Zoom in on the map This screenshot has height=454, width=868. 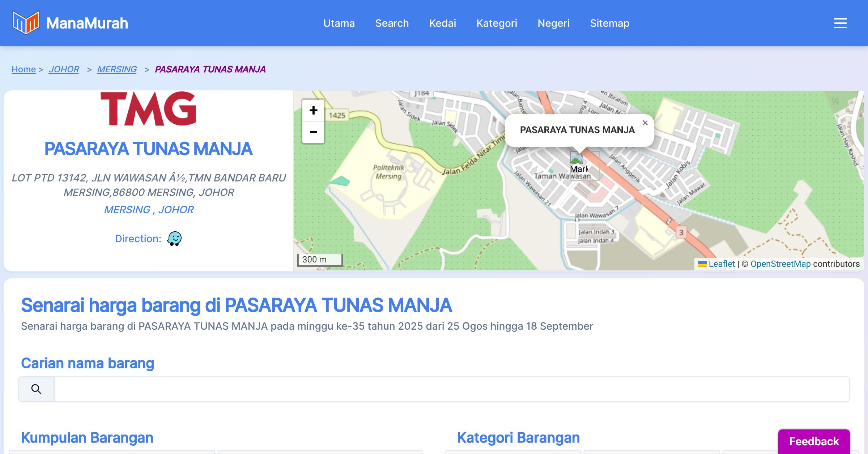click(x=313, y=111)
